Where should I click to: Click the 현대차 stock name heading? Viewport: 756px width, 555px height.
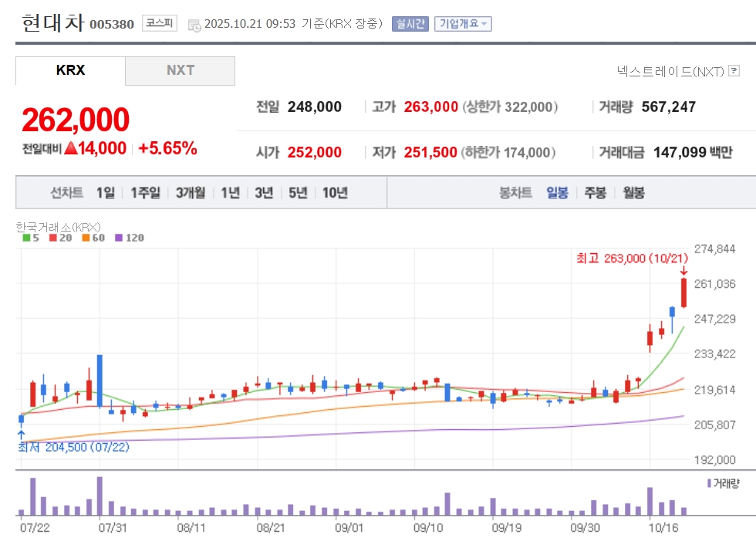point(53,22)
